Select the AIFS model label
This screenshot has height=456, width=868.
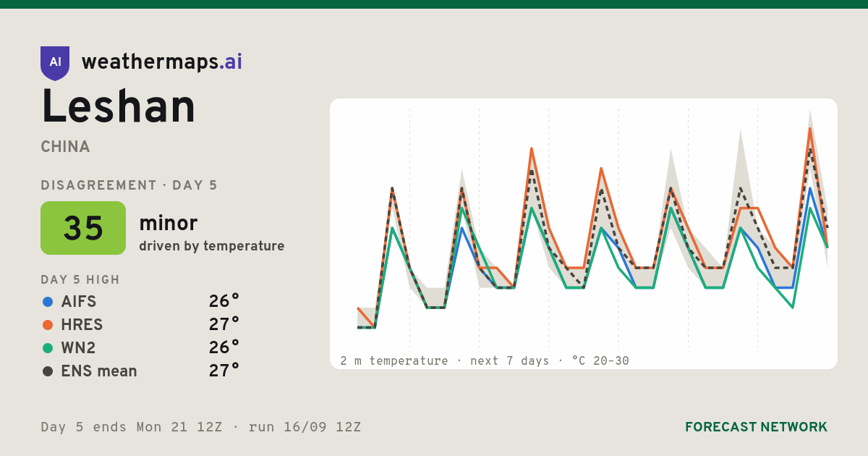pyautogui.click(x=79, y=302)
